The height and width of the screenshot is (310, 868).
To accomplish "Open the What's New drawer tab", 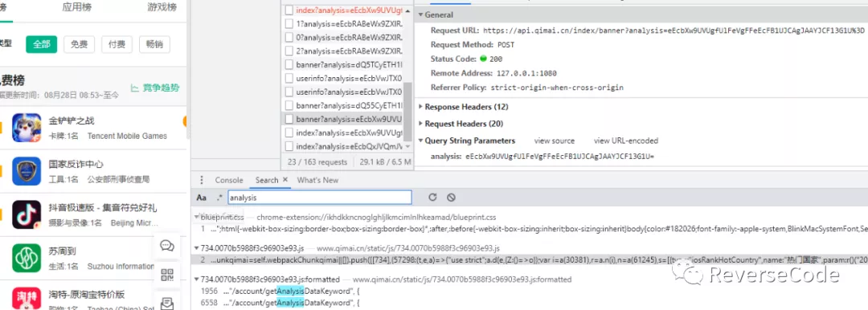I will [317, 180].
